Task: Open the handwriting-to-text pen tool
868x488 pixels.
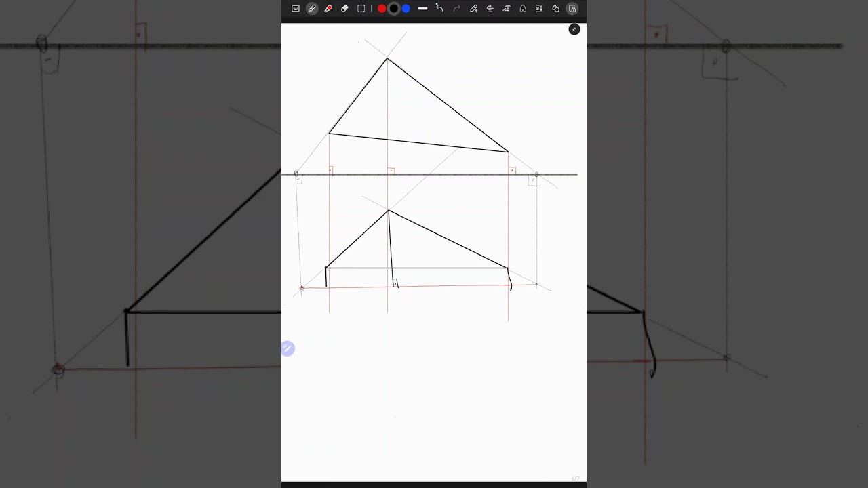Action: coord(473,9)
